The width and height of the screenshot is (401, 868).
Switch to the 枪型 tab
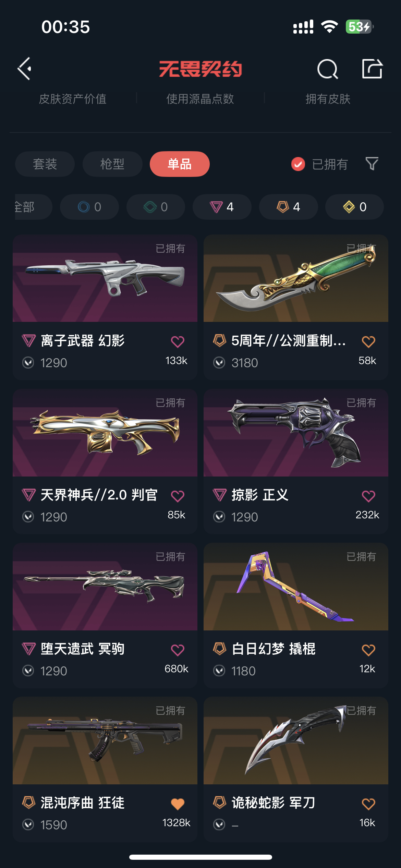[112, 164]
